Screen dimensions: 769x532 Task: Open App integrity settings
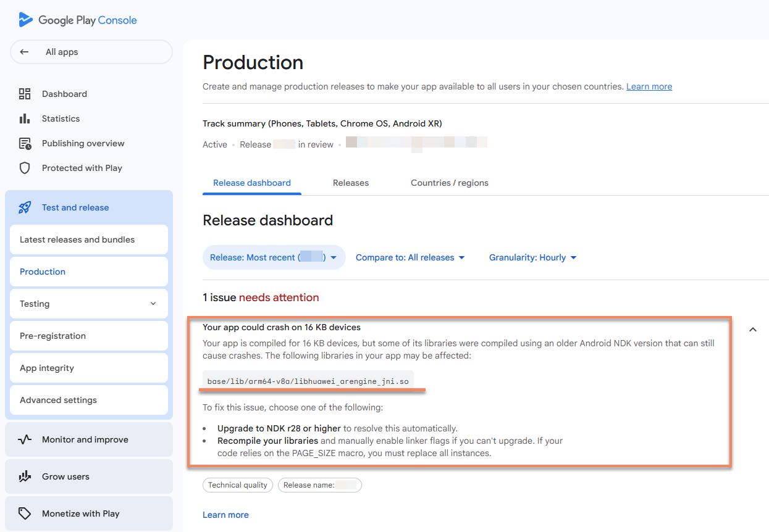89,368
